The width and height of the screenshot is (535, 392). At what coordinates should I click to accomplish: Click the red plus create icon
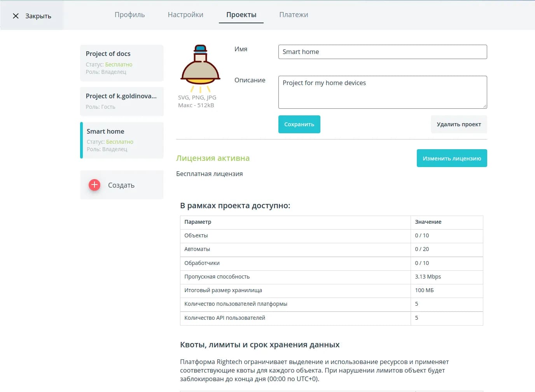(x=94, y=185)
